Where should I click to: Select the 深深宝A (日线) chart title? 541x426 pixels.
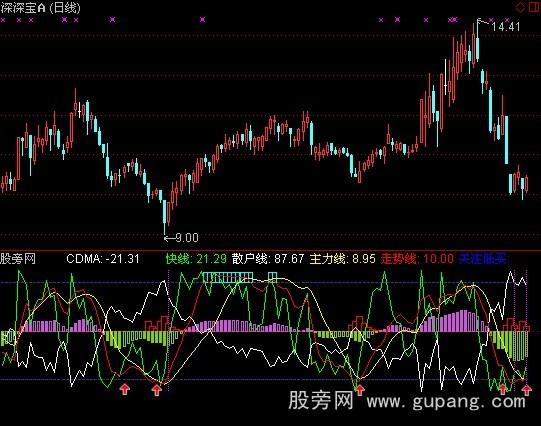[x=40, y=8]
